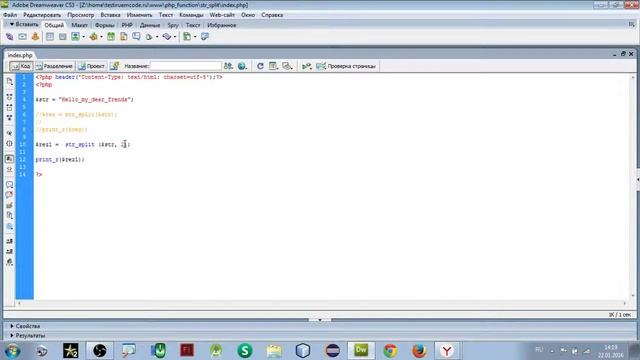
Task: Click Wrap Tag icon
Action: click(9, 205)
